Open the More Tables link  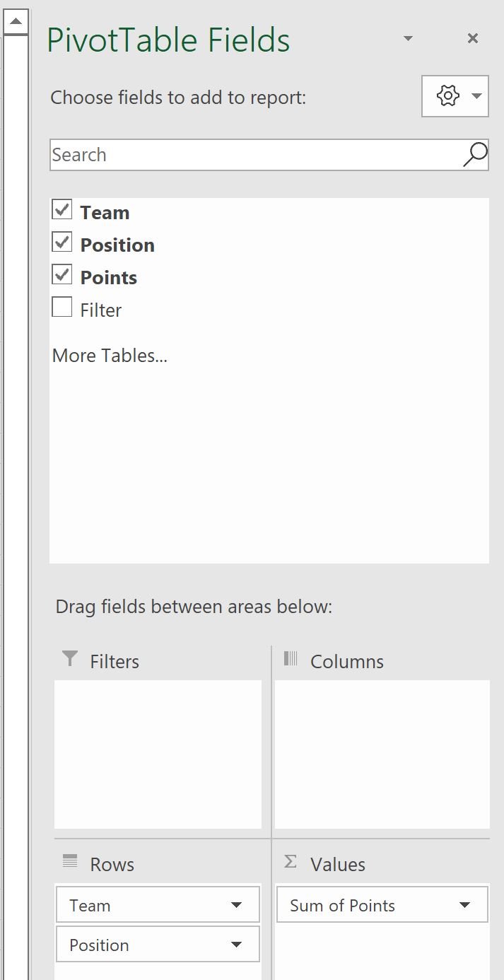(x=110, y=356)
